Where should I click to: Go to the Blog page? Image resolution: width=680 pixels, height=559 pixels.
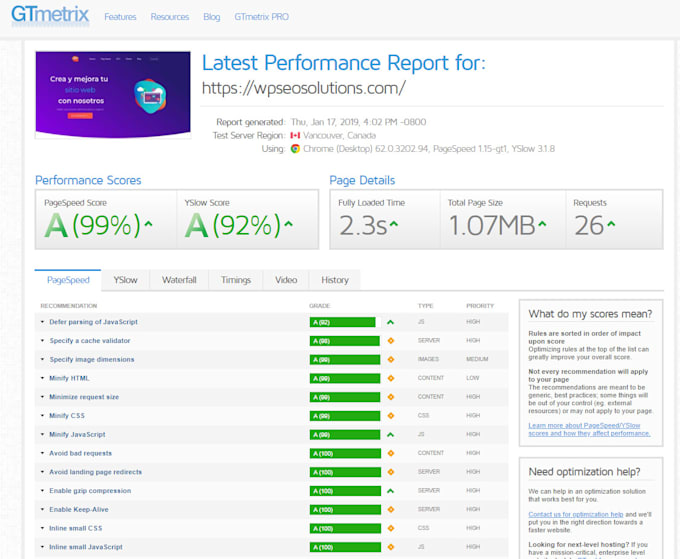pyautogui.click(x=212, y=17)
